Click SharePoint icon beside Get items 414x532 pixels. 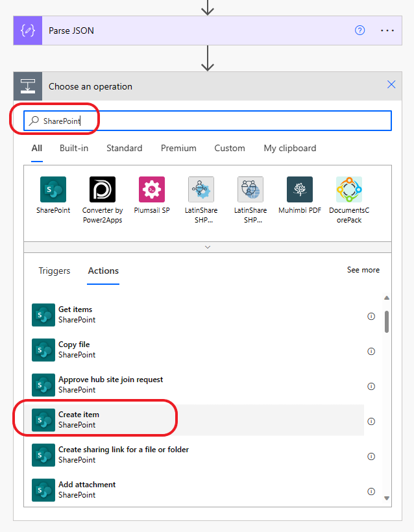click(43, 315)
